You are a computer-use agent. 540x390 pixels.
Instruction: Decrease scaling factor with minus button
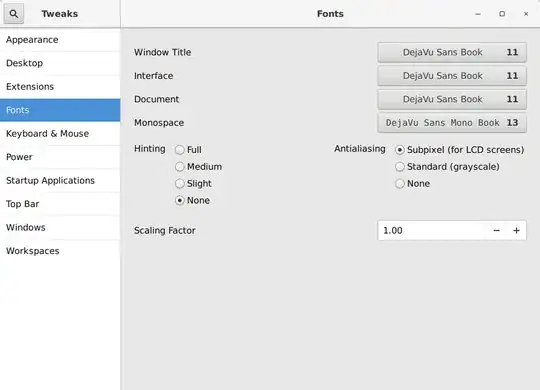(496, 230)
